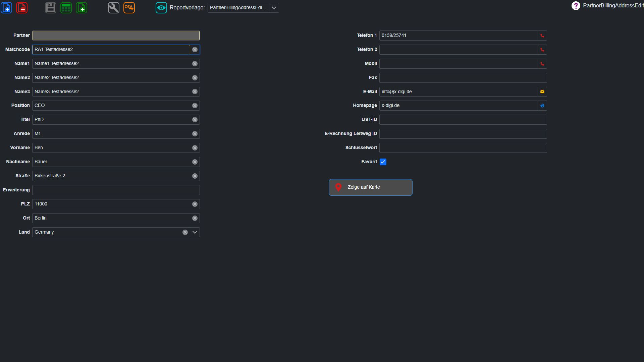Click the orange CSV export icon
The width and height of the screenshot is (644, 362).
click(x=129, y=8)
